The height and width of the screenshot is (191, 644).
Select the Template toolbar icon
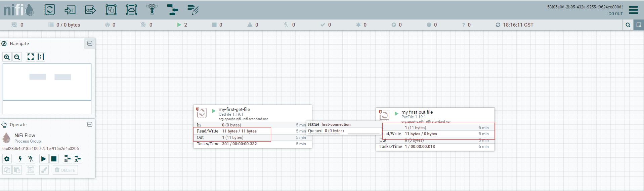pos(172,10)
